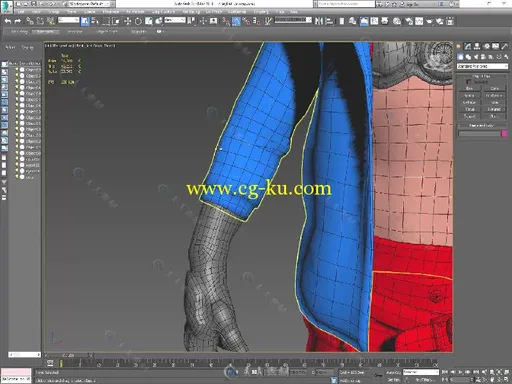512x384 pixels.
Task: Open the Workspace selector dropdown
Action: (x=90, y=4)
